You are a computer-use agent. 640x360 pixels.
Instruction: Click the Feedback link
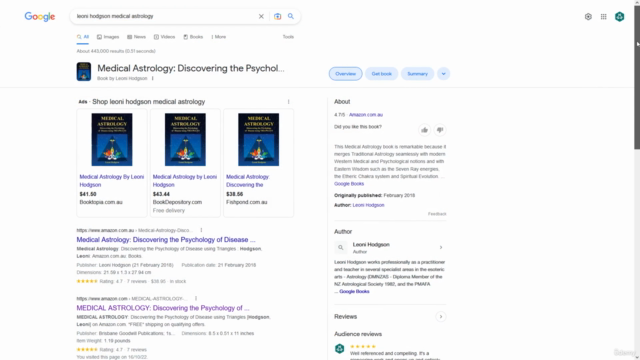coord(437,214)
